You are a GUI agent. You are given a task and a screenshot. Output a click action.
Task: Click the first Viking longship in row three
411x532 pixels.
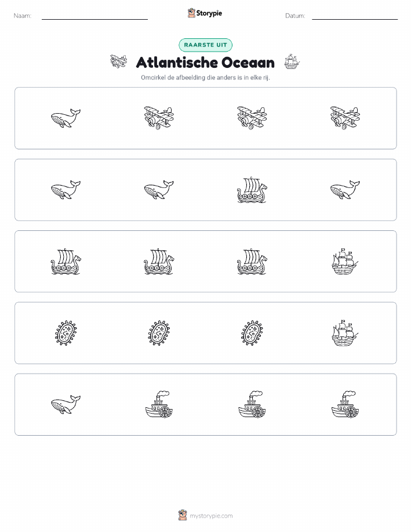(x=66, y=261)
